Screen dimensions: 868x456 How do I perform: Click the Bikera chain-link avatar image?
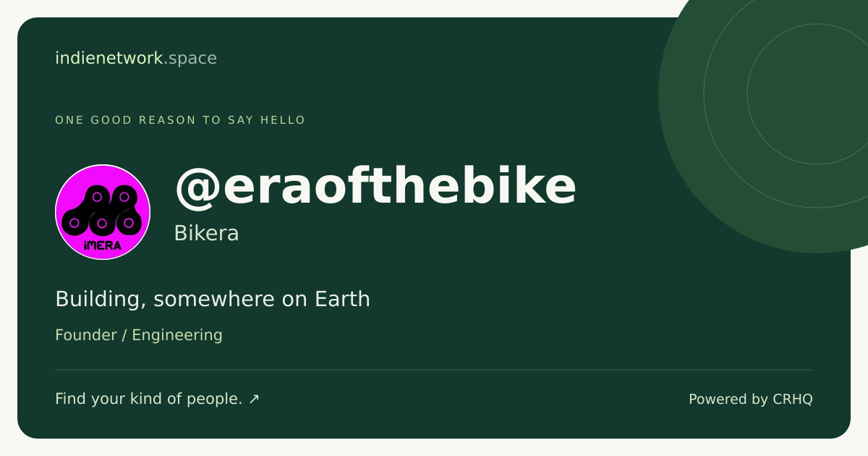coord(103,212)
